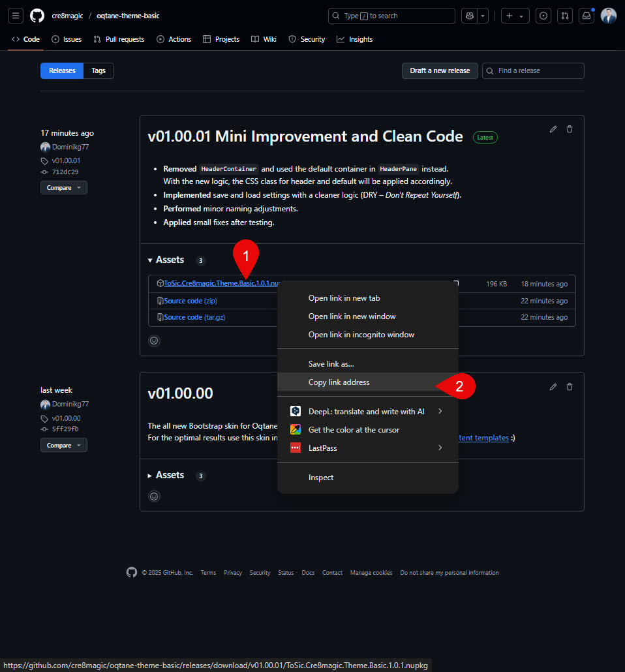Open the v01.00.01 Mini Improvement release title
The image size is (625, 672).
(x=305, y=136)
